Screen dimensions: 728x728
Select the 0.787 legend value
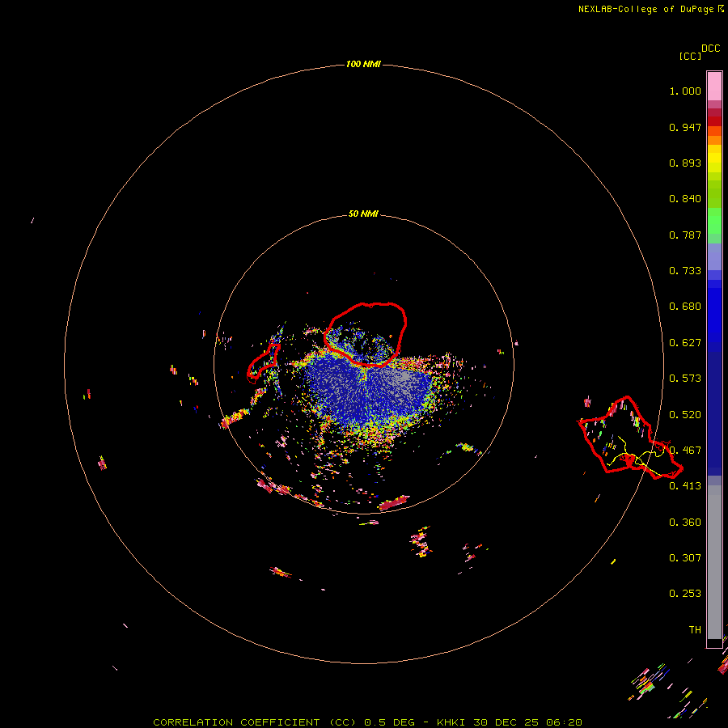[x=685, y=235]
